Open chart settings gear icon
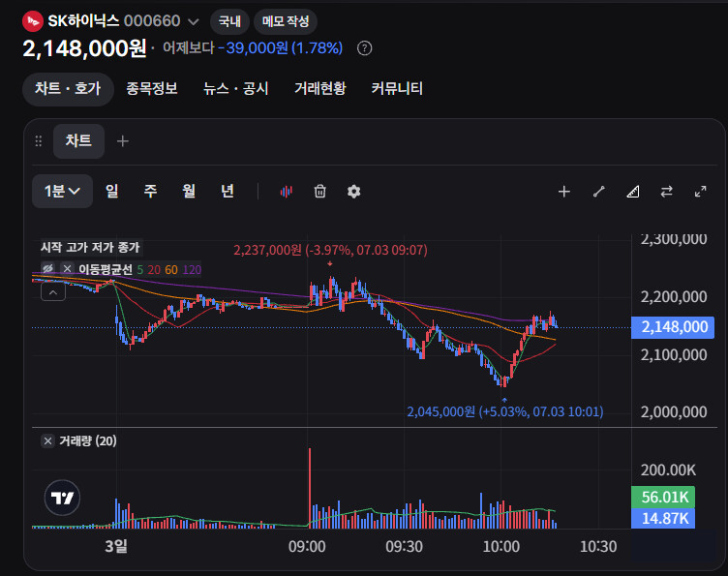Screen dimensions: 728x576 [353, 192]
